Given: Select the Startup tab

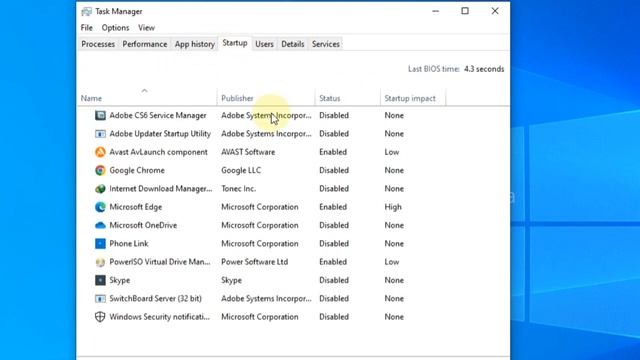Looking at the screenshot, I should tap(235, 43).
